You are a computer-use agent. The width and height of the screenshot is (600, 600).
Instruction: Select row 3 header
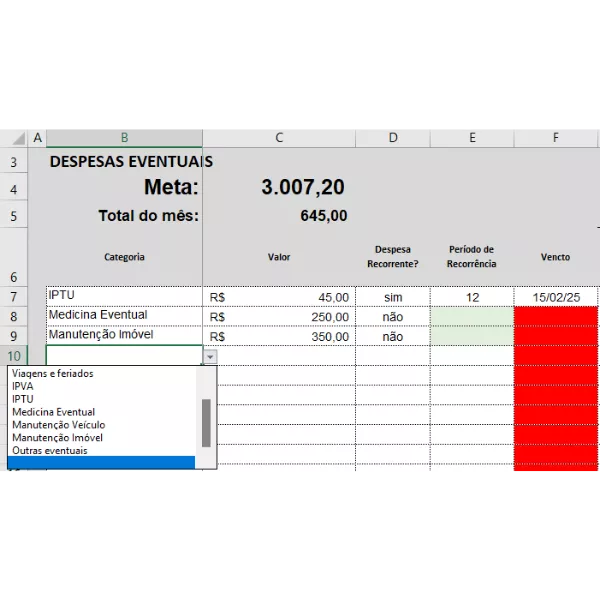14,162
